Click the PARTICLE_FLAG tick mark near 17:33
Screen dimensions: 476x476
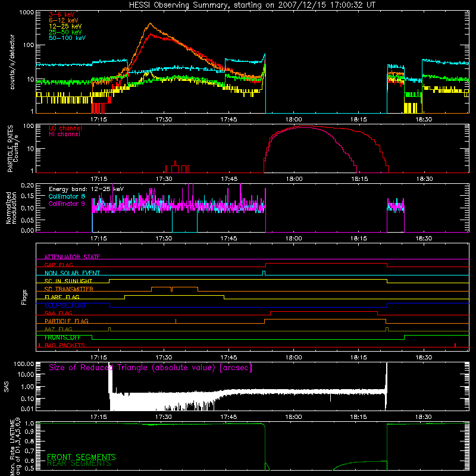point(176,321)
